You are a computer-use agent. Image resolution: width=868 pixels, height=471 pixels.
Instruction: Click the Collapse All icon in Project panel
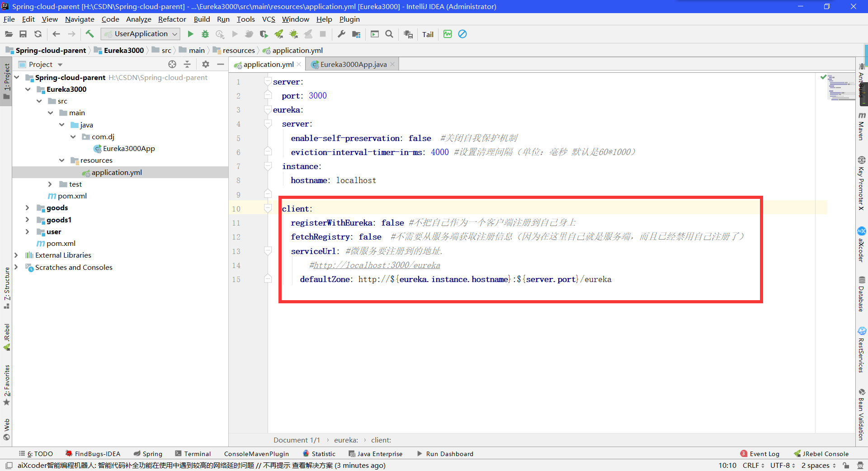[187, 64]
